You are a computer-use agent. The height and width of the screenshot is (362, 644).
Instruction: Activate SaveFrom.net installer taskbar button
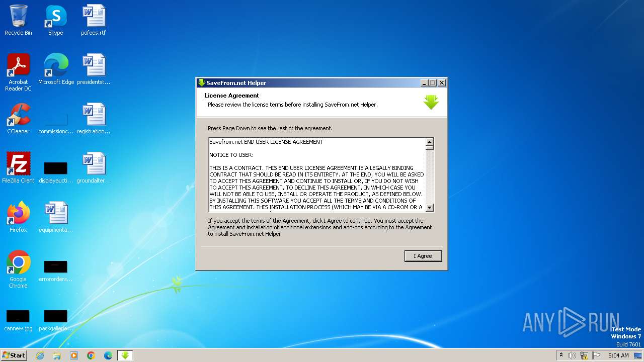125,355
